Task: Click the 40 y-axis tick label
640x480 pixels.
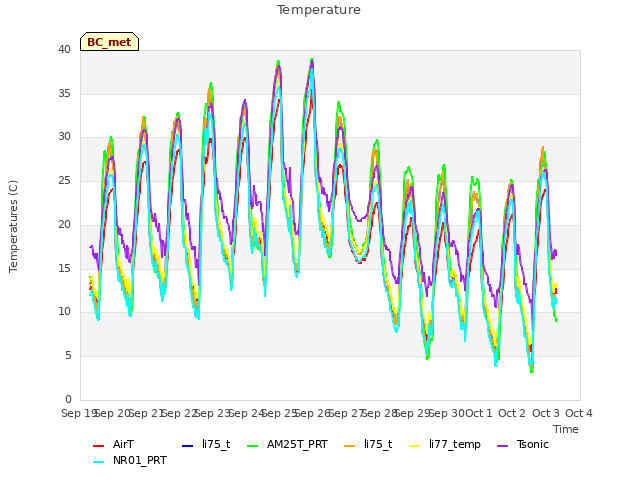Action: [x=64, y=50]
